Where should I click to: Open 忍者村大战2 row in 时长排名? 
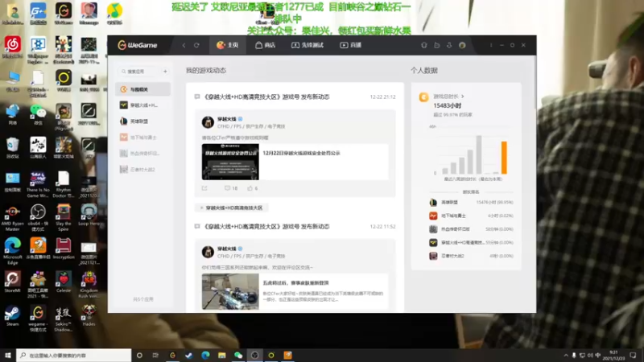(x=471, y=256)
